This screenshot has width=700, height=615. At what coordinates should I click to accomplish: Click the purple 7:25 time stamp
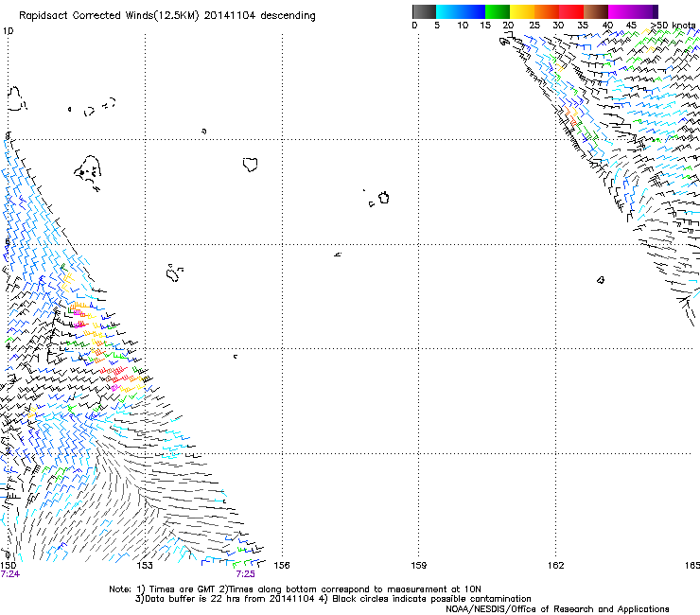click(246, 574)
